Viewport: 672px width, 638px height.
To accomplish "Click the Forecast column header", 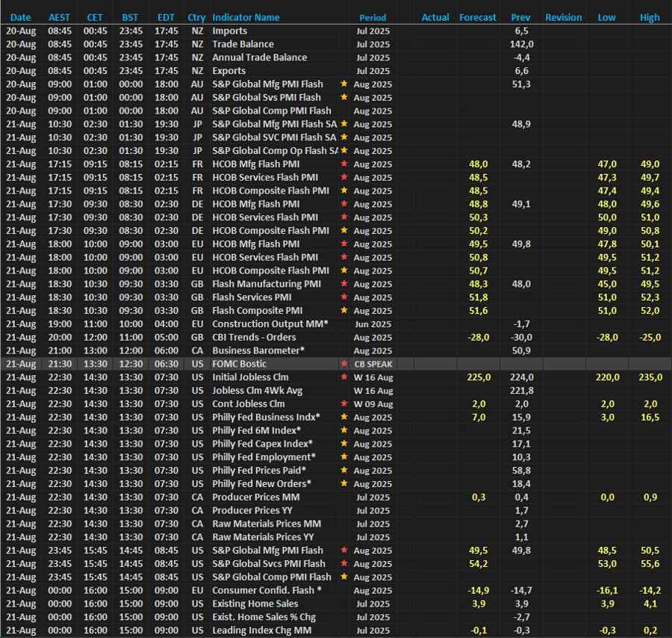I will [x=477, y=17].
